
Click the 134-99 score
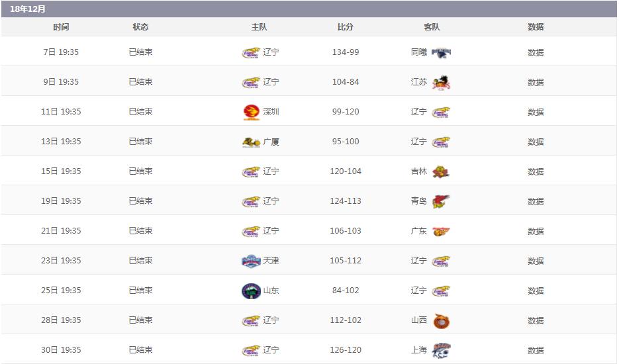[346, 52]
